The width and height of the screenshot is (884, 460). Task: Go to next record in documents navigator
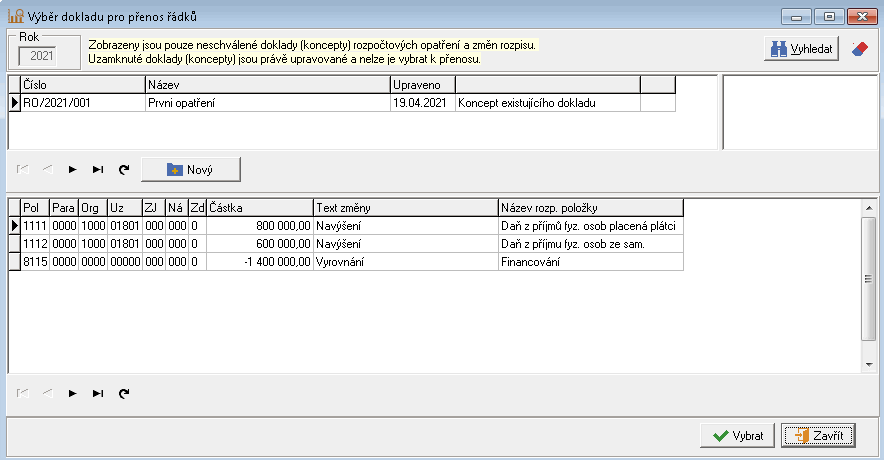pos(71,170)
